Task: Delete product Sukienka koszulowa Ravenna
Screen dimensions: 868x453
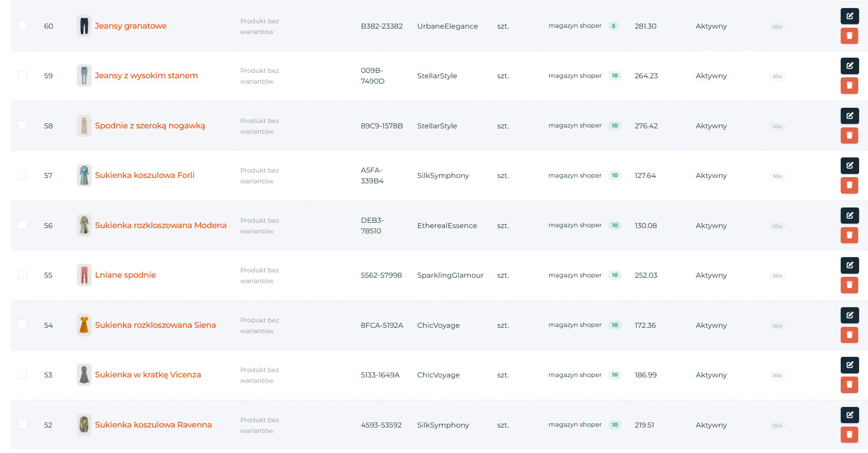Action: tap(849, 435)
